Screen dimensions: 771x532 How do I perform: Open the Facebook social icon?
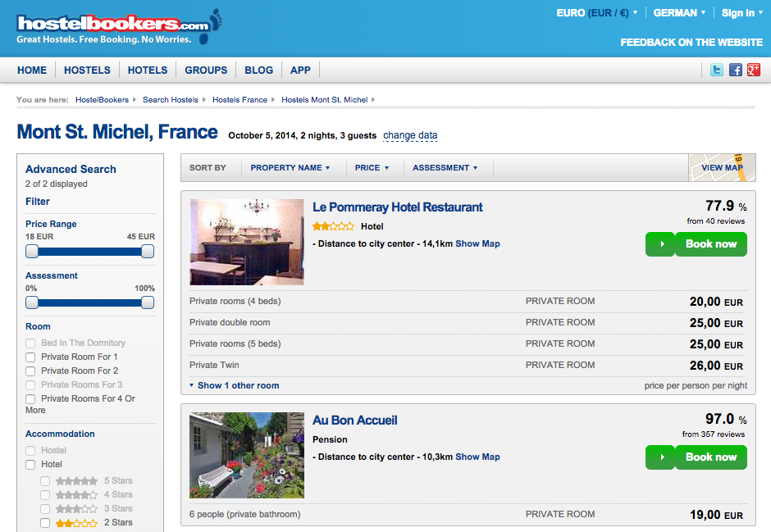(736, 70)
